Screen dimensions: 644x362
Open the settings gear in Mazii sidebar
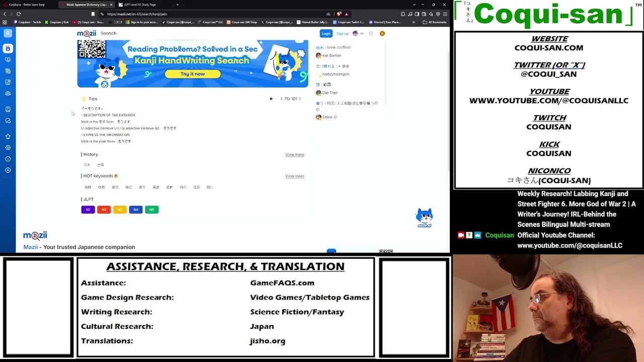click(8, 148)
